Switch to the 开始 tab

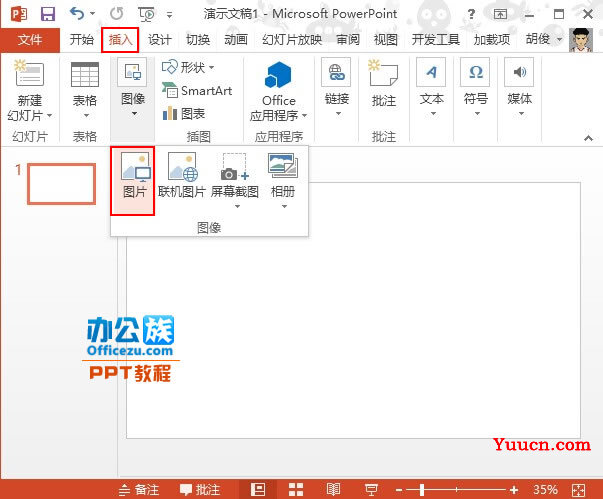(x=82, y=40)
